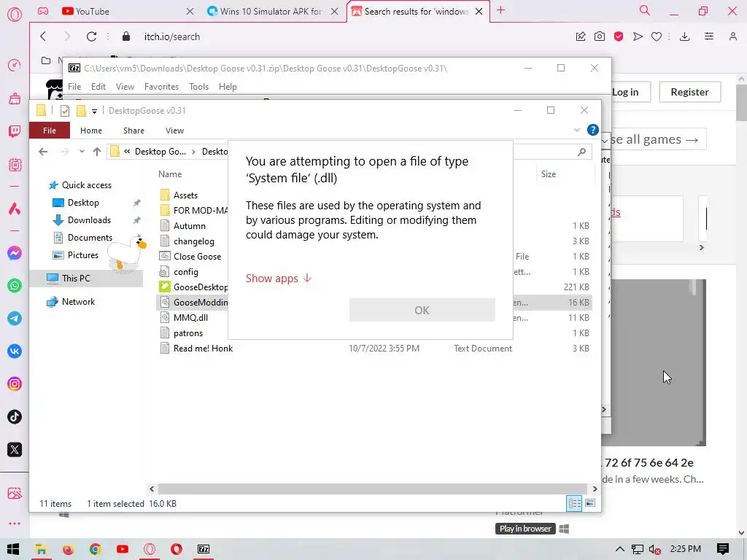Open Opera main menu logo icon
The height and width of the screenshot is (560, 747).
(x=15, y=15)
